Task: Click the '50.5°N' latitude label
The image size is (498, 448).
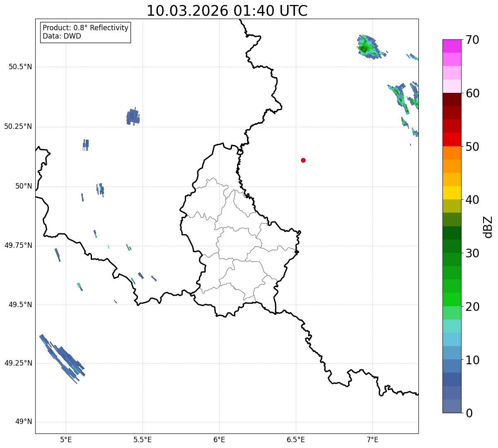Action: pos(20,67)
